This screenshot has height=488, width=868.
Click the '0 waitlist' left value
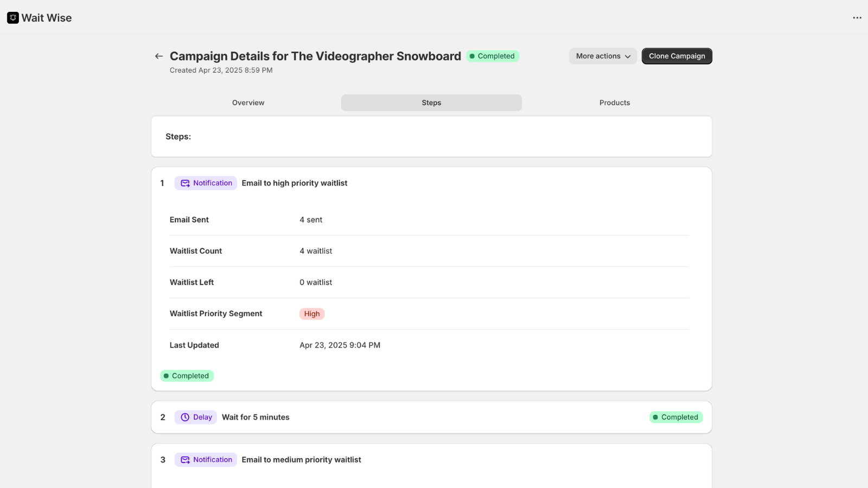pyautogui.click(x=316, y=282)
